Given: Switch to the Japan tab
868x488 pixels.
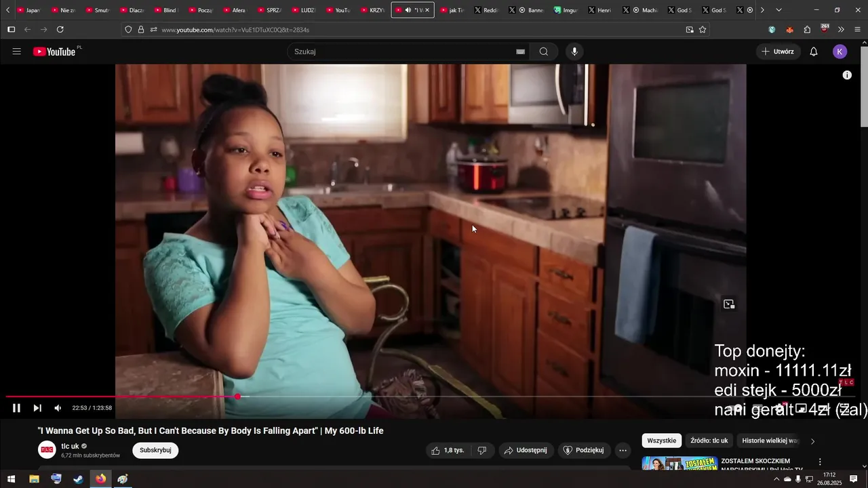Looking at the screenshot, I should point(28,10).
